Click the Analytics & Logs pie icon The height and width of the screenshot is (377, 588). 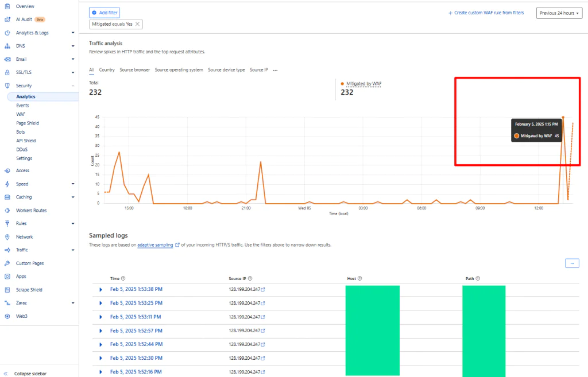coord(7,33)
